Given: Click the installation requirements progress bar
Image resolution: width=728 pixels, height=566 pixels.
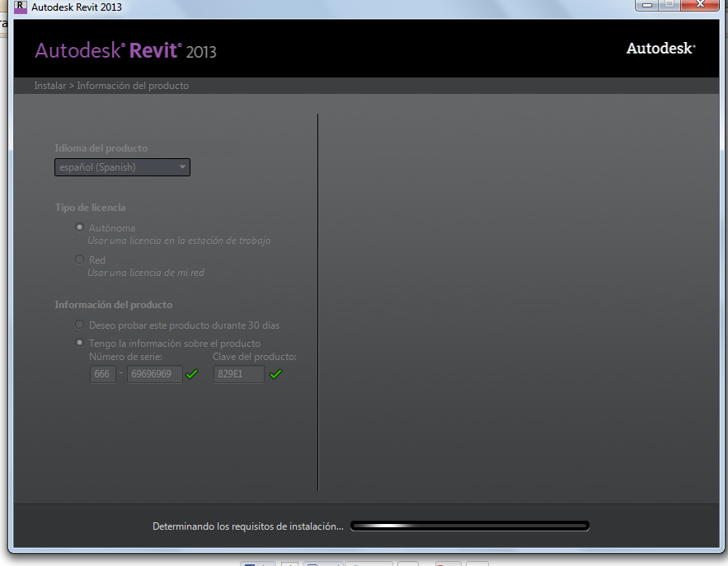Looking at the screenshot, I should pos(470,526).
